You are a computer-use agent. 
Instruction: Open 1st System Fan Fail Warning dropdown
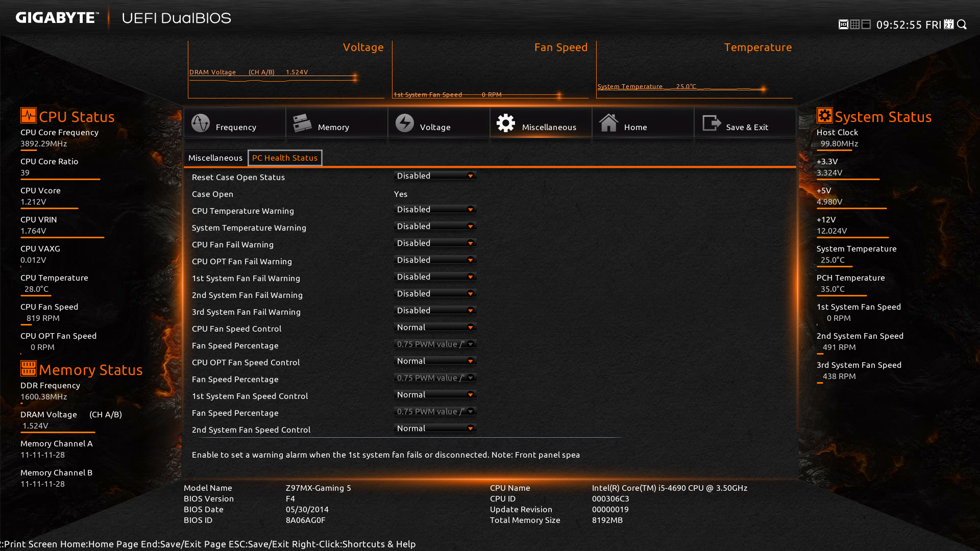point(435,277)
